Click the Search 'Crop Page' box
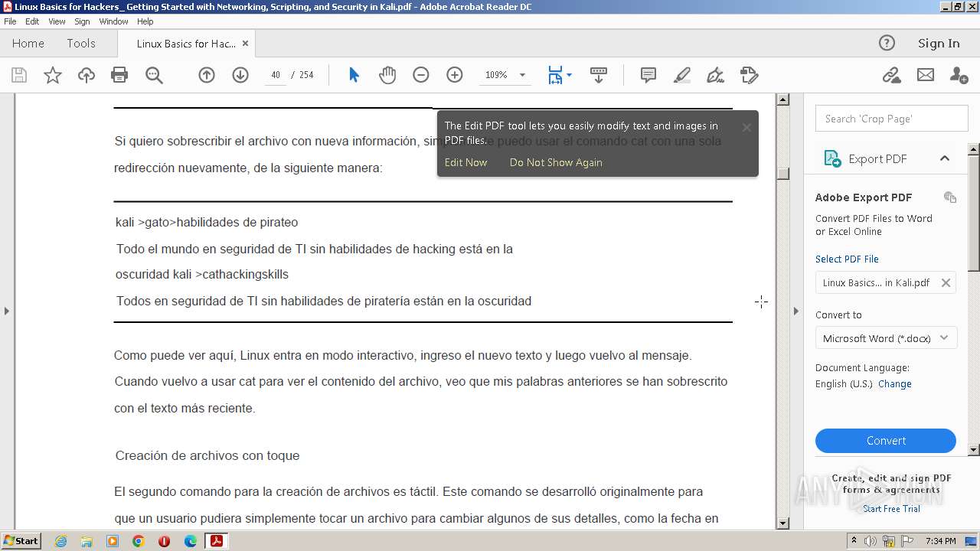Image resolution: width=980 pixels, height=551 pixels. [x=892, y=119]
